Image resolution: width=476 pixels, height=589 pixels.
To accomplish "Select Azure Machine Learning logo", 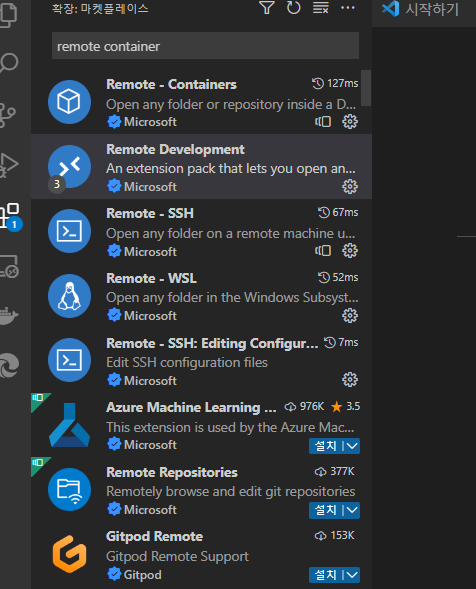I will (x=69, y=425).
